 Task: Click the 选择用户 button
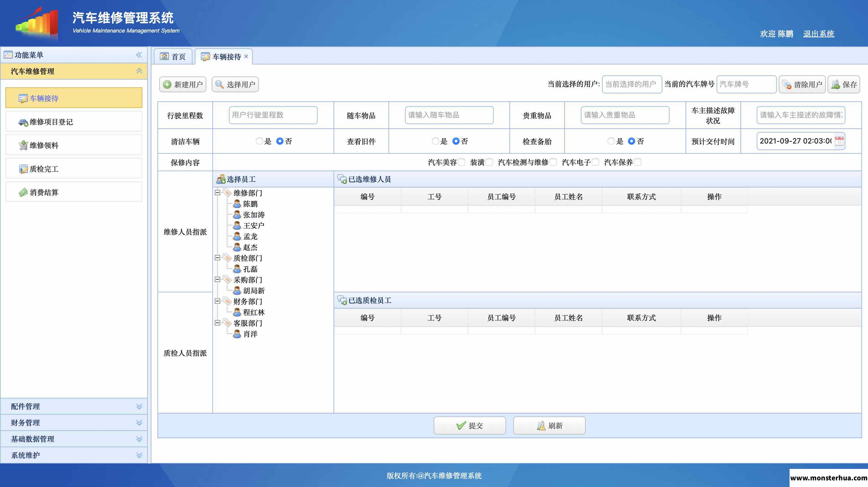tap(235, 84)
